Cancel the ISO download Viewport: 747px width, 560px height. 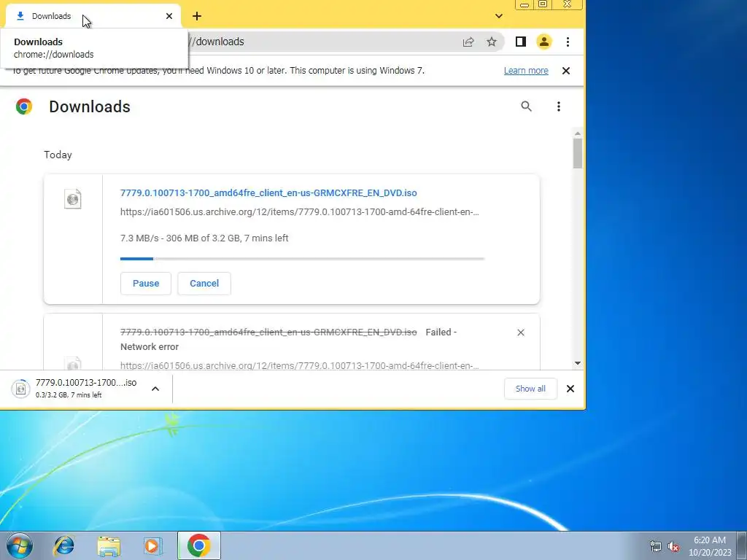tap(204, 284)
